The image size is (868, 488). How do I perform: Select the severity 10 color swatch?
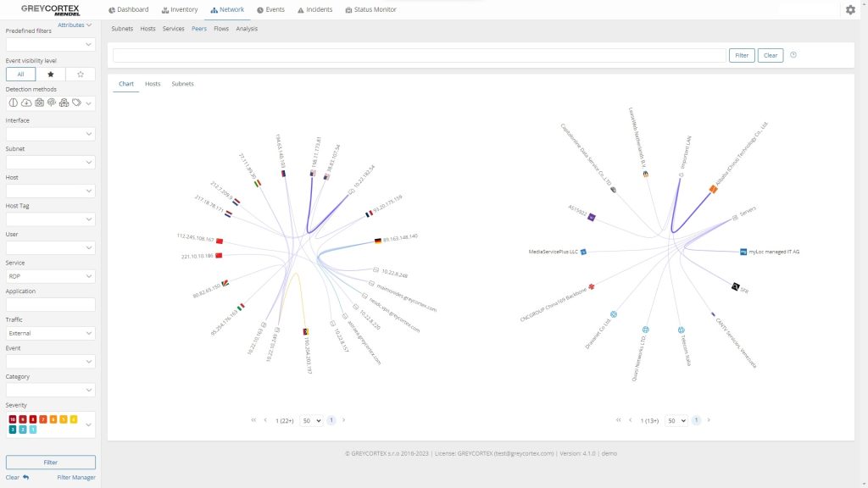(13, 419)
